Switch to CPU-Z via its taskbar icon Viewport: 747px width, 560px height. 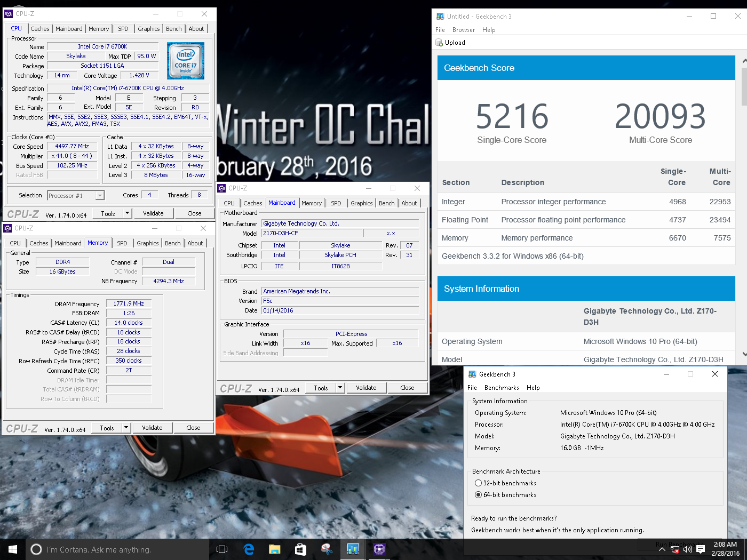(x=379, y=549)
